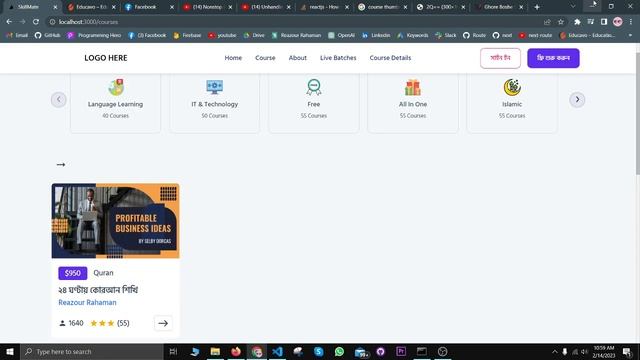The image size is (640, 360).
Task: Click the arrow button on course card
Action: (163, 323)
